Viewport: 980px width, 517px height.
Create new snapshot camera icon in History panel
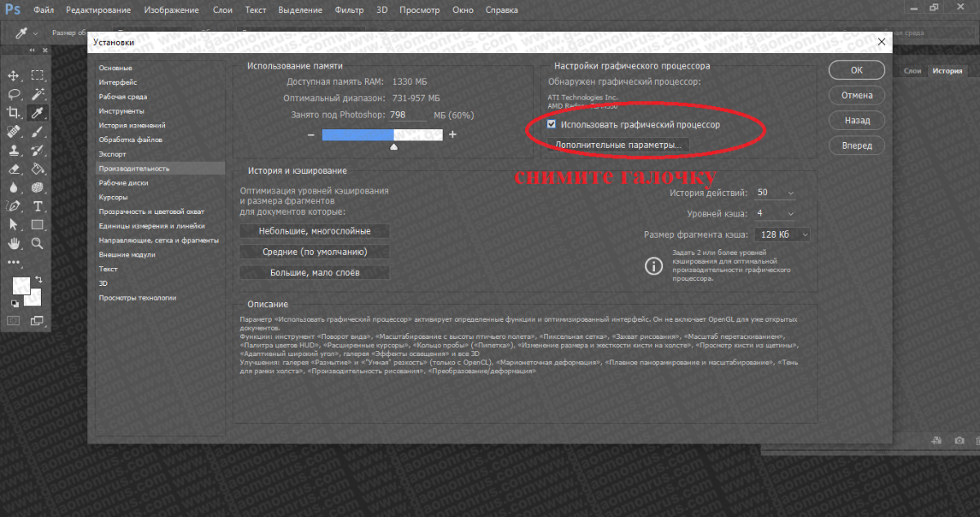pos(960,440)
